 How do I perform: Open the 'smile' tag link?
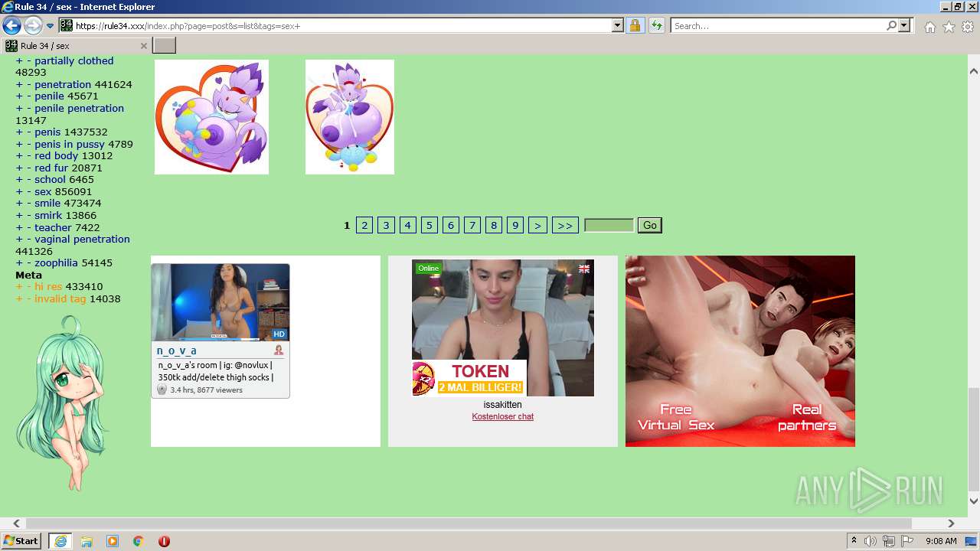coord(47,203)
